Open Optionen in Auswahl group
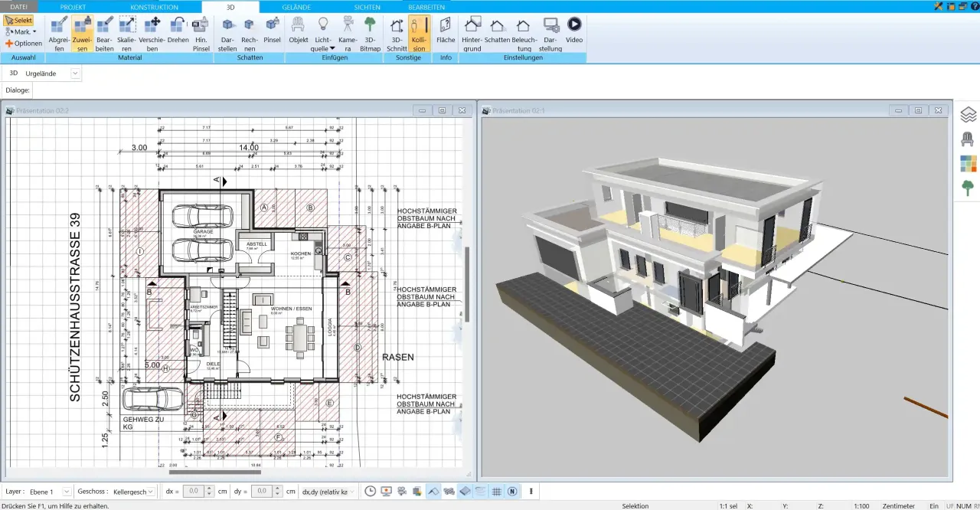Image resolution: width=980 pixels, height=510 pixels. pyautogui.click(x=24, y=44)
